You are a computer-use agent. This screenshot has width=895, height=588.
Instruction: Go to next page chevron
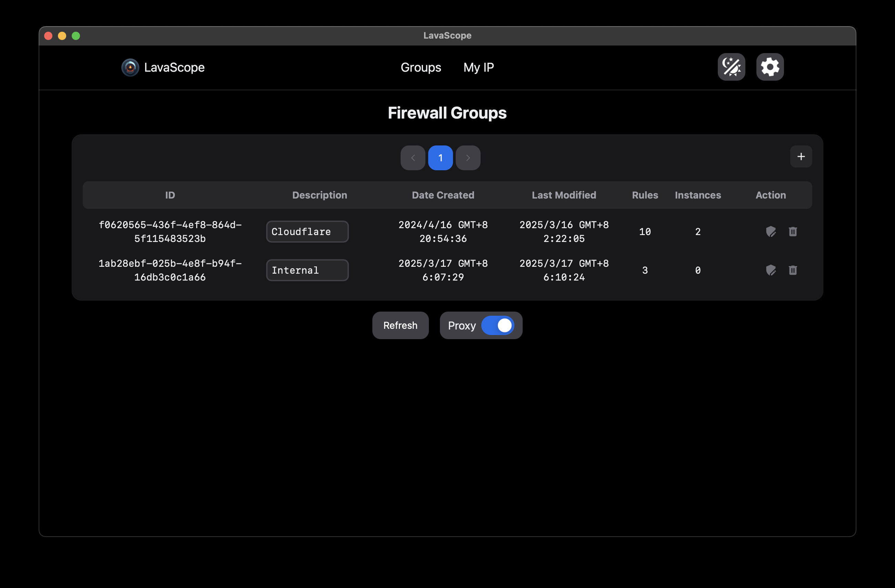468,158
